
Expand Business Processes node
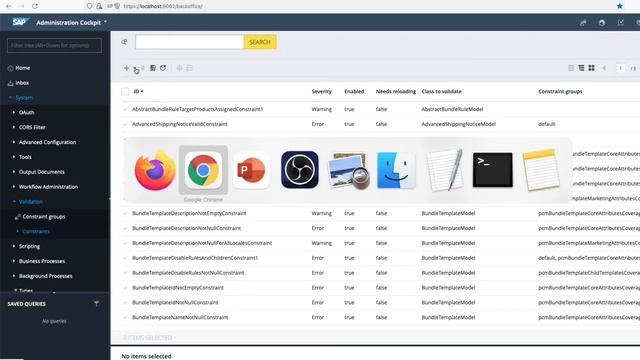tap(14, 261)
